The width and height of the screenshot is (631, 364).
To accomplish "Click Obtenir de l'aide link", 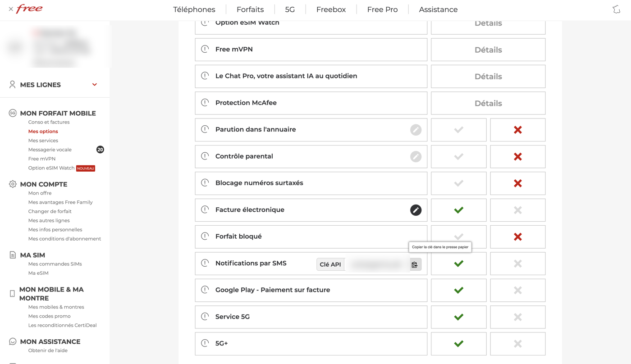I will pos(48,350).
